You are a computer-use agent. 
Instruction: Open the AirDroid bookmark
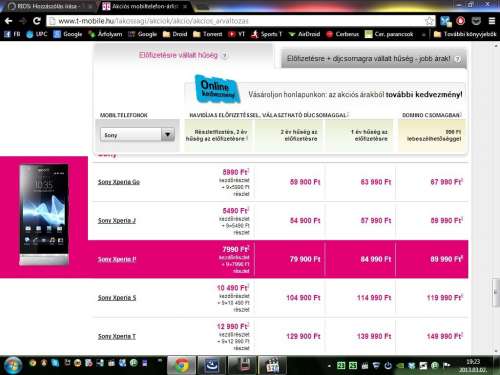304,34
